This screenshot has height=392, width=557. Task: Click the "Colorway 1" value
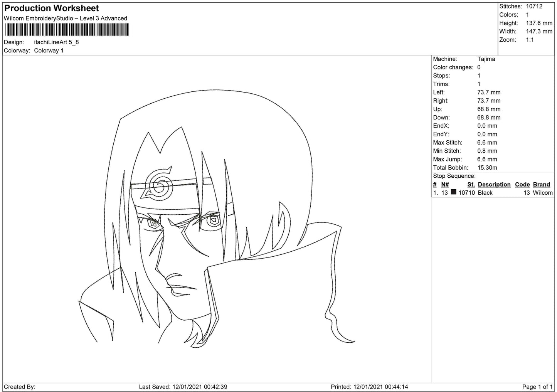pyautogui.click(x=49, y=50)
